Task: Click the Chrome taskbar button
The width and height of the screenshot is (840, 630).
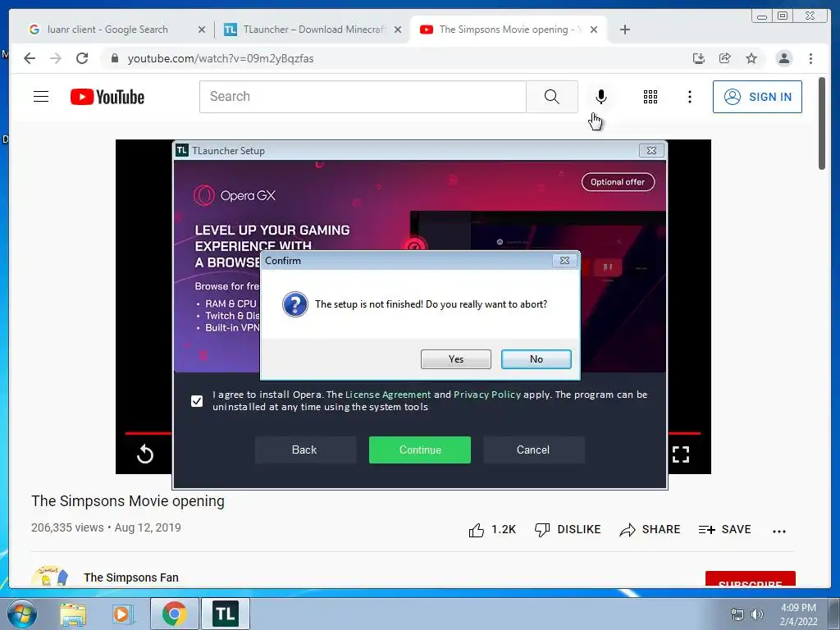Action: 174,614
